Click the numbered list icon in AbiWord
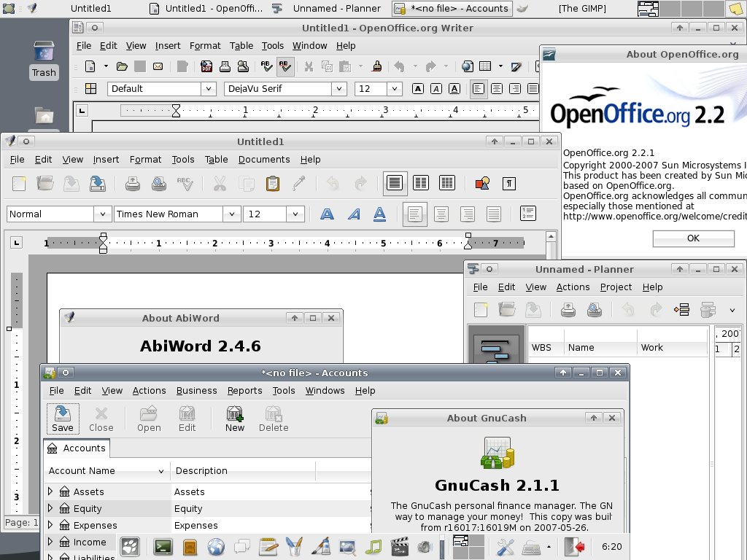The height and width of the screenshot is (560, 747). point(528,214)
